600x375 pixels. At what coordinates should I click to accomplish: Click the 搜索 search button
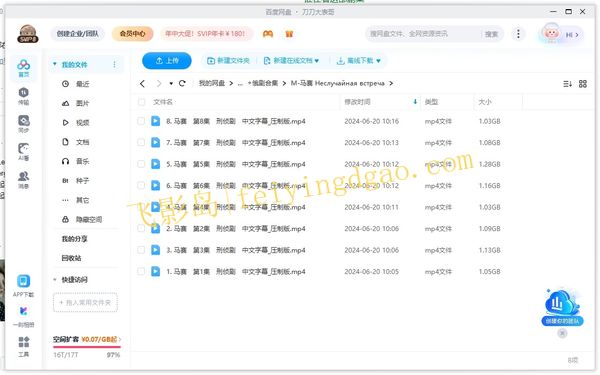tap(491, 34)
